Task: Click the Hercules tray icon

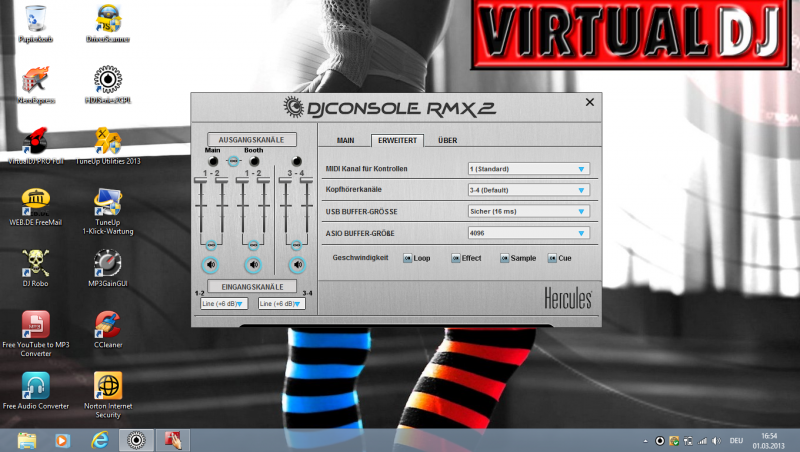Action: (660, 441)
